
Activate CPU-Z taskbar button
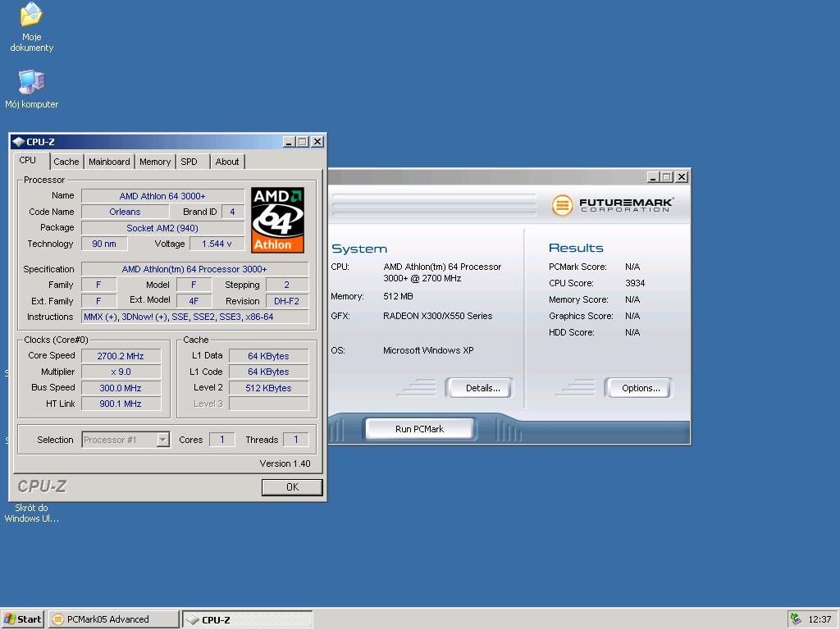pos(248,619)
